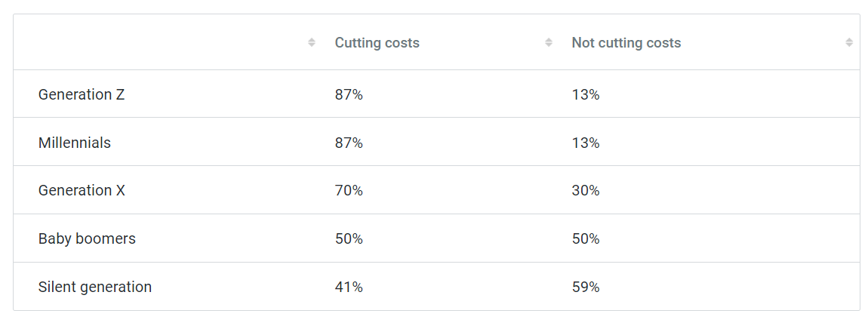Image resolution: width=868 pixels, height=329 pixels.
Task: Click Generation Z's 87% cutting costs cell
Action: (x=349, y=94)
